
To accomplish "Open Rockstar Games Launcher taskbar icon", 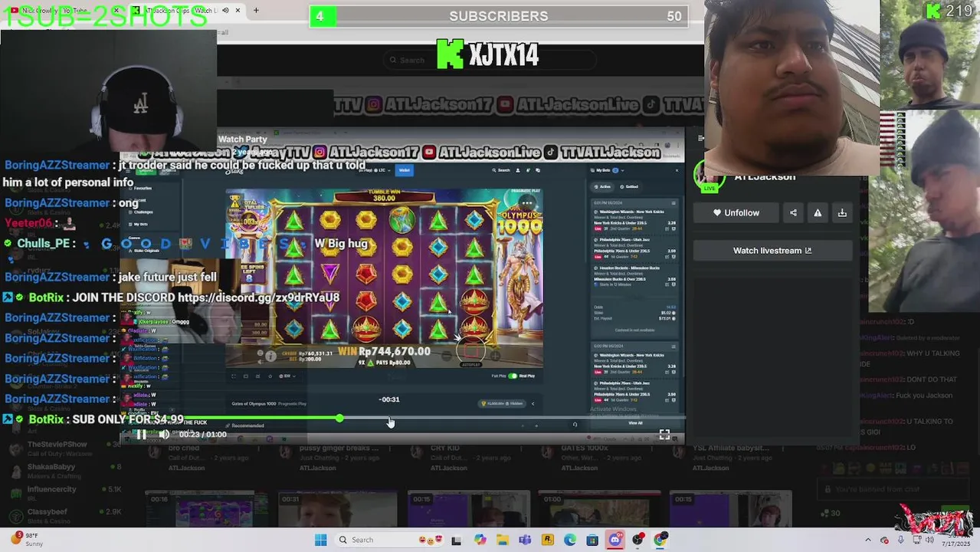I will pos(547,540).
